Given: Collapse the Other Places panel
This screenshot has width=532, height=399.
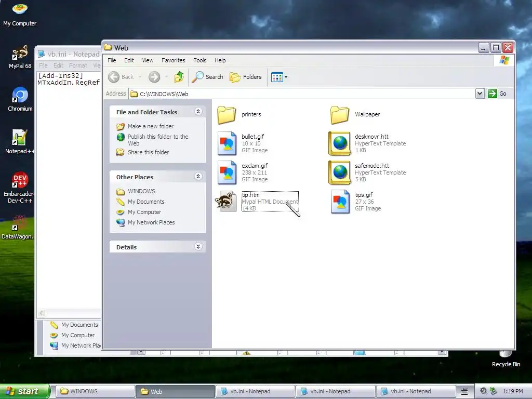Looking at the screenshot, I should coord(198,177).
